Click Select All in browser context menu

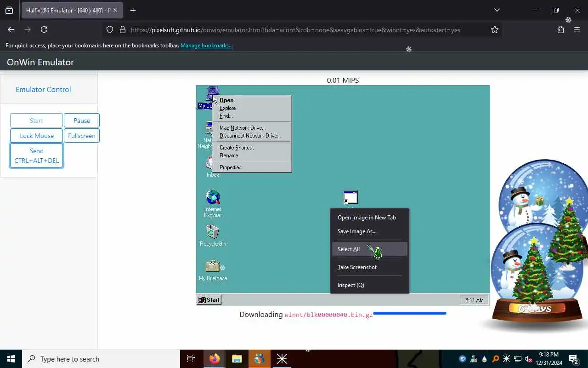369,249
